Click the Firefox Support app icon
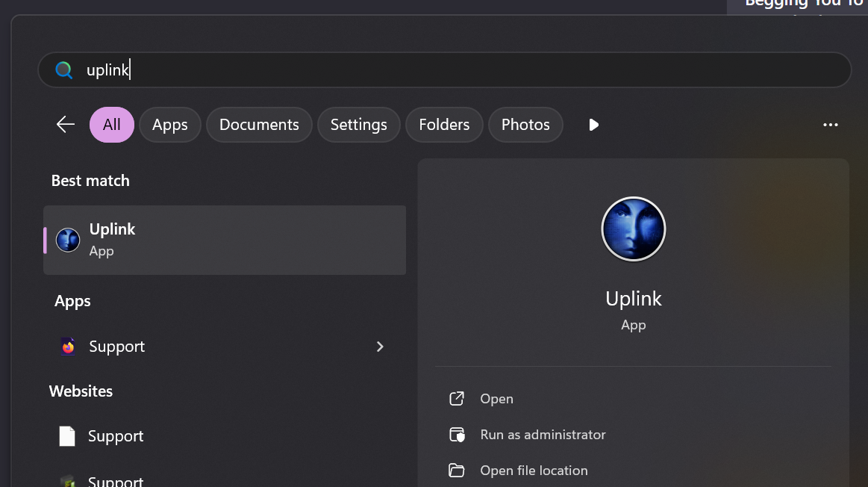Screen dimensions: 868x487 (68, 347)
